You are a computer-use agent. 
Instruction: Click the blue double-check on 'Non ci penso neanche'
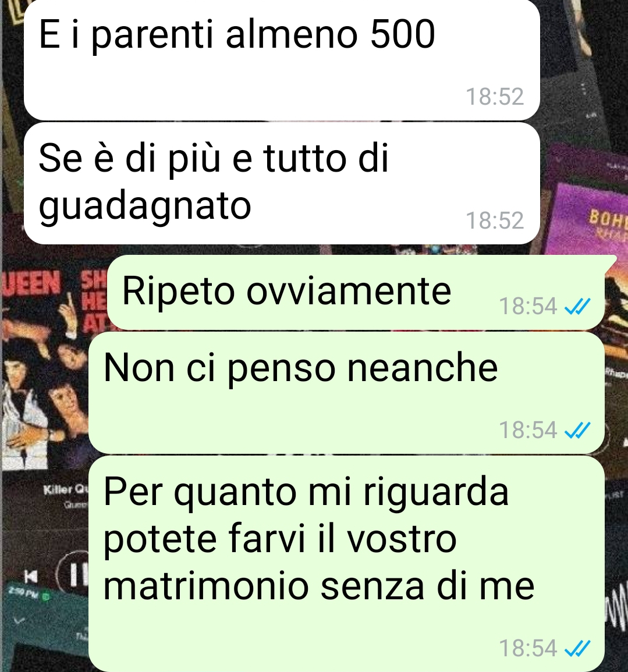click(577, 430)
